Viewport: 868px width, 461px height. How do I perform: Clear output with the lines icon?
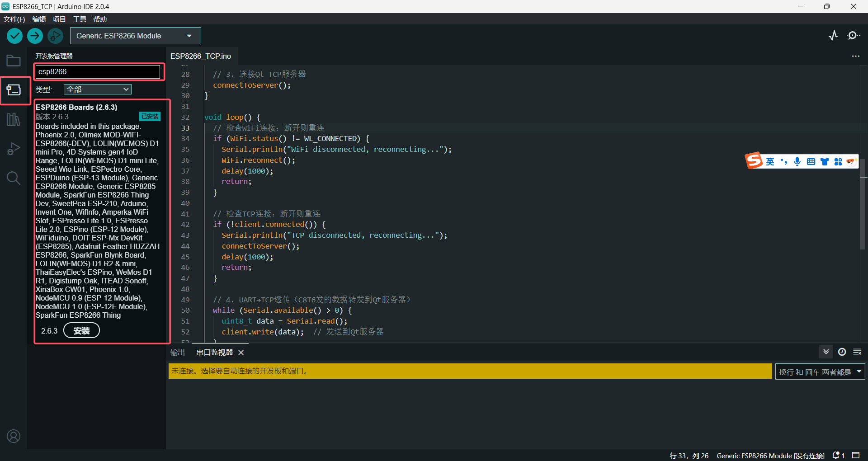point(857,352)
